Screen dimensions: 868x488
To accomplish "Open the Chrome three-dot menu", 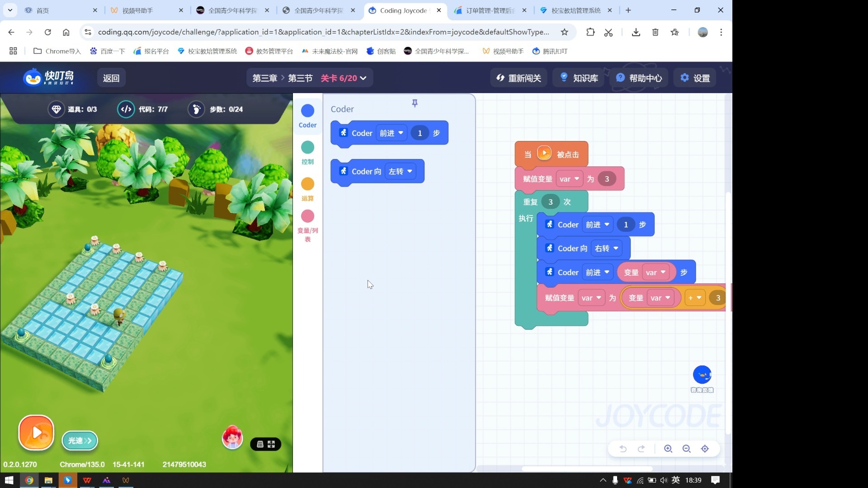I will pos(721,32).
